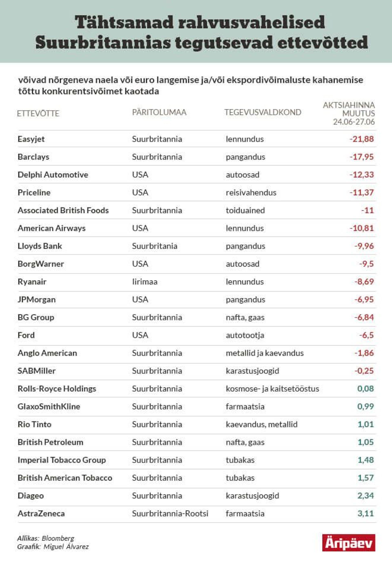The height and width of the screenshot is (567, 392).
Task: Click Iirimaa in the country column
Action: point(145,282)
